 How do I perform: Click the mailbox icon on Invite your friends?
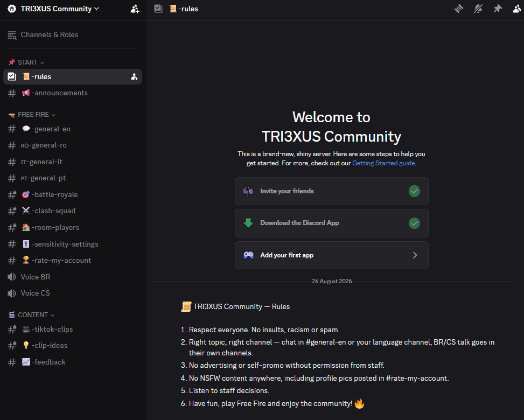point(248,191)
